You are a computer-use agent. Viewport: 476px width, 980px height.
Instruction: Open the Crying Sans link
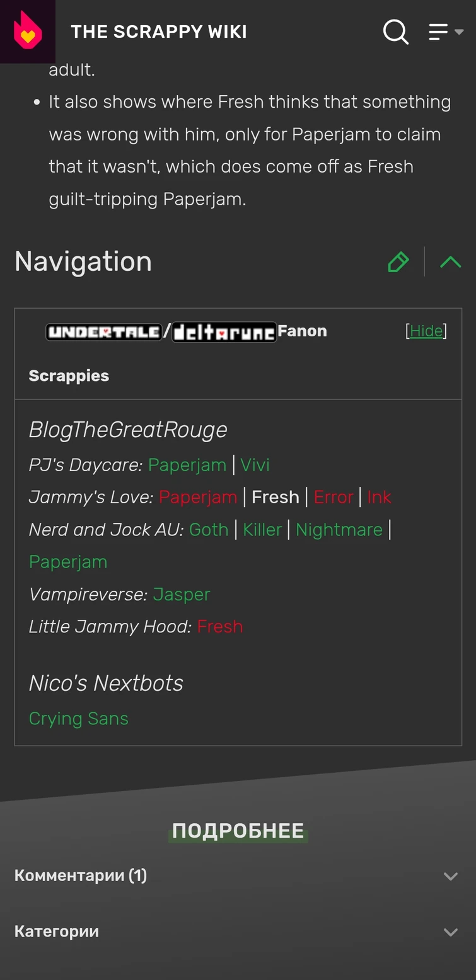pyautogui.click(x=79, y=719)
